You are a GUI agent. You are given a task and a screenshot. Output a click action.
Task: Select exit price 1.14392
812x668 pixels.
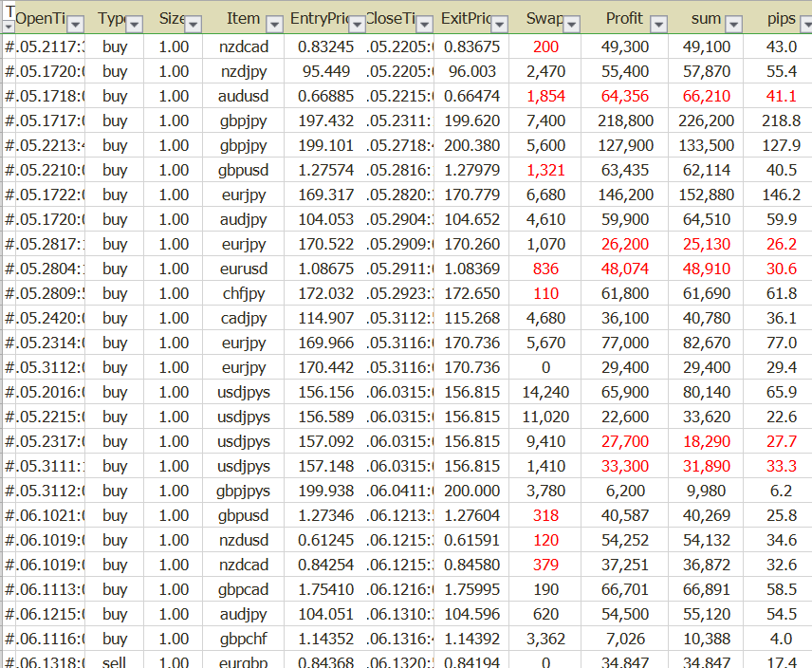(471, 639)
